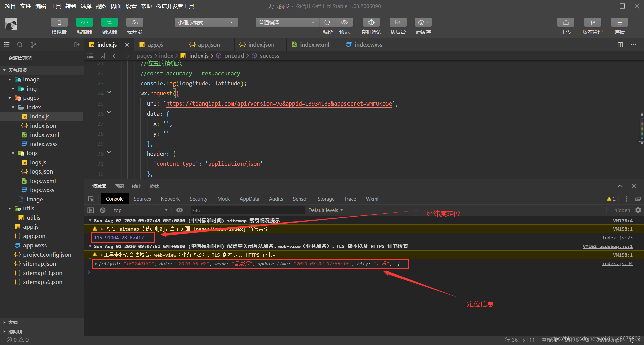Viewport: 644px width, 345px height.
Task: Switch to the Network tab
Action: click(x=170, y=199)
